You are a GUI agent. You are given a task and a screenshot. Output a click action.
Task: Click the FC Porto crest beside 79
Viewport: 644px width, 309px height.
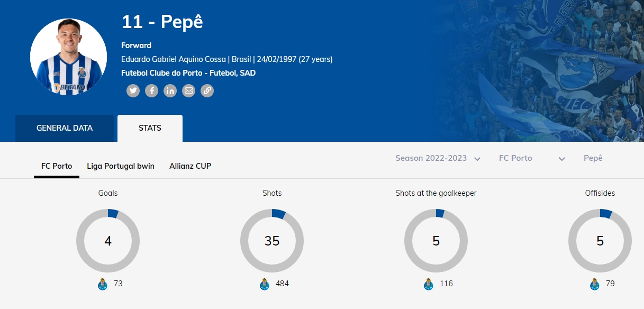pos(595,284)
